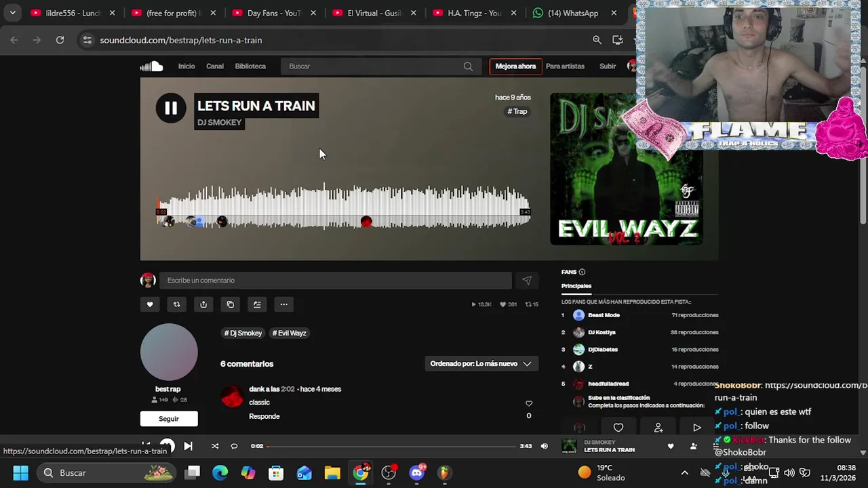Open the Windows Start button
The width and height of the screenshot is (868, 488).
pyautogui.click(x=20, y=472)
